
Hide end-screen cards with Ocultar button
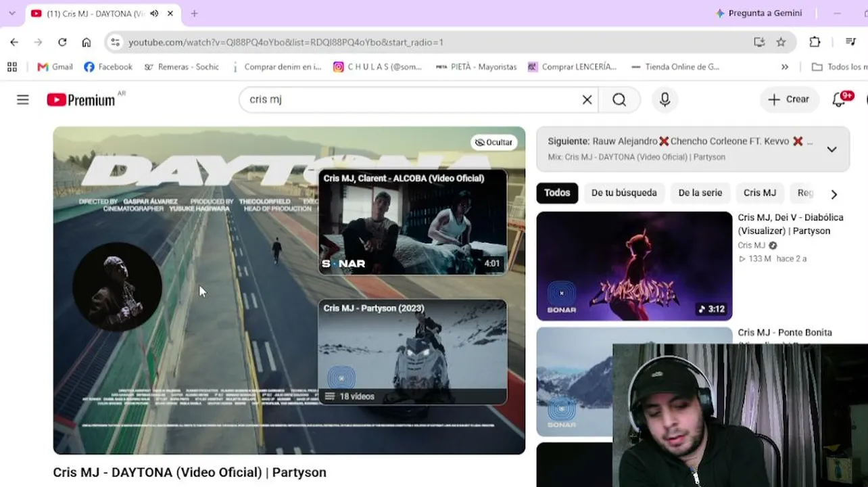[x=493, y=142]
